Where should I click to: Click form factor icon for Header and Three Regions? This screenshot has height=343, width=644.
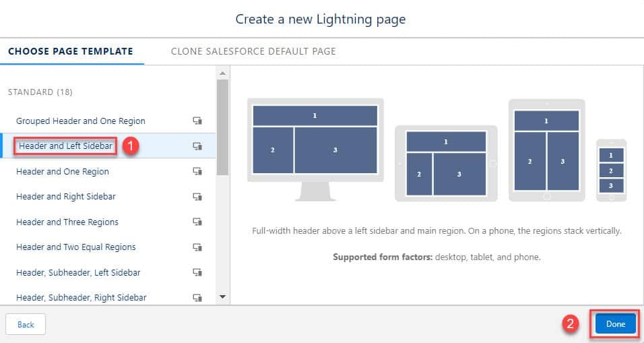point(197,222)
